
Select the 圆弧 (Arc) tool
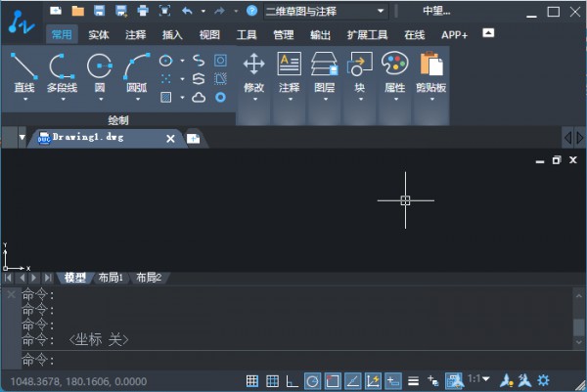[x=137, y=71]
